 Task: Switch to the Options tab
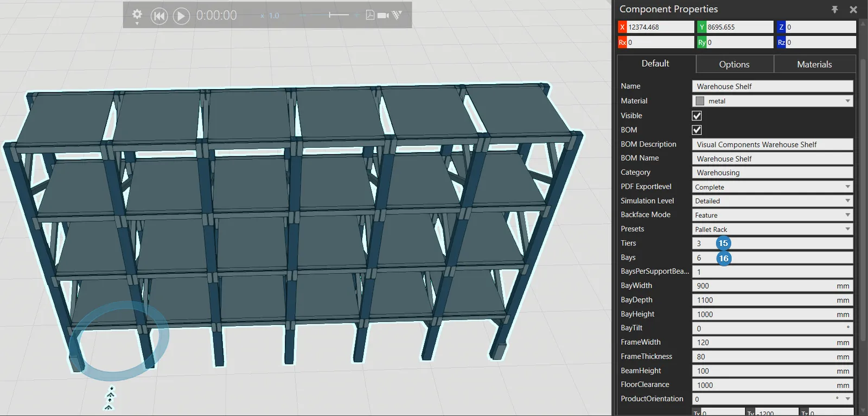734,64
